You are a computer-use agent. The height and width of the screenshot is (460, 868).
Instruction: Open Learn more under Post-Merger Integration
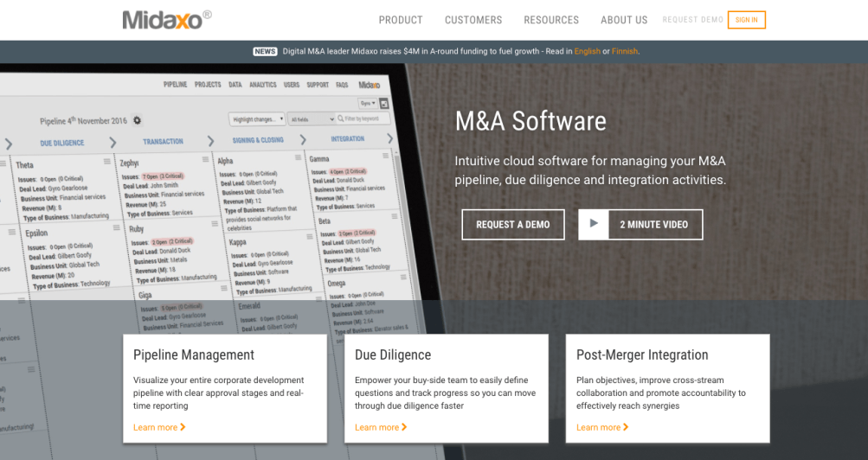coord(601,427)
